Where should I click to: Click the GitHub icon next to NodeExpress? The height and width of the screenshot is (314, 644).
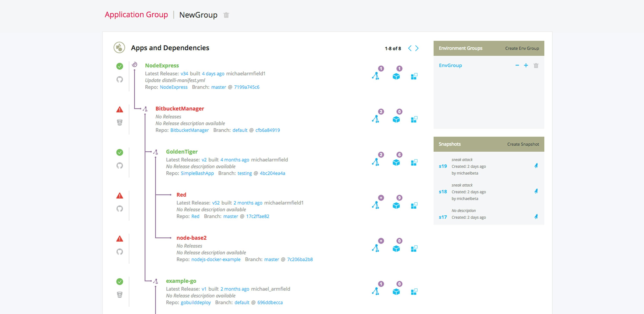click(x=120, y=80)
